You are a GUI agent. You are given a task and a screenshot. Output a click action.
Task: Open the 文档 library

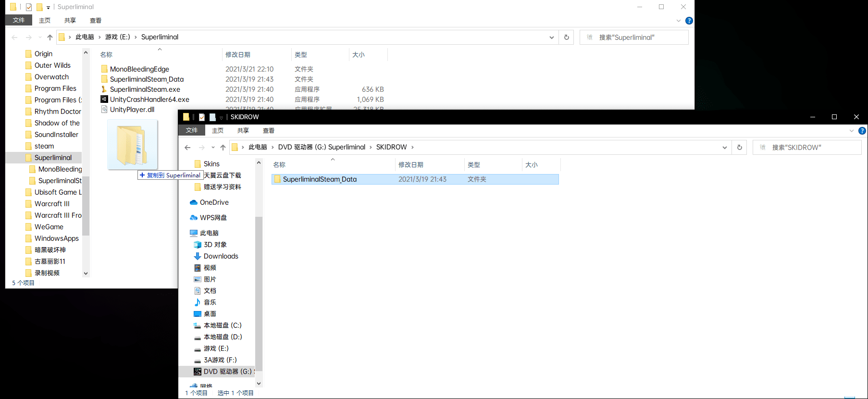(205, 291)
